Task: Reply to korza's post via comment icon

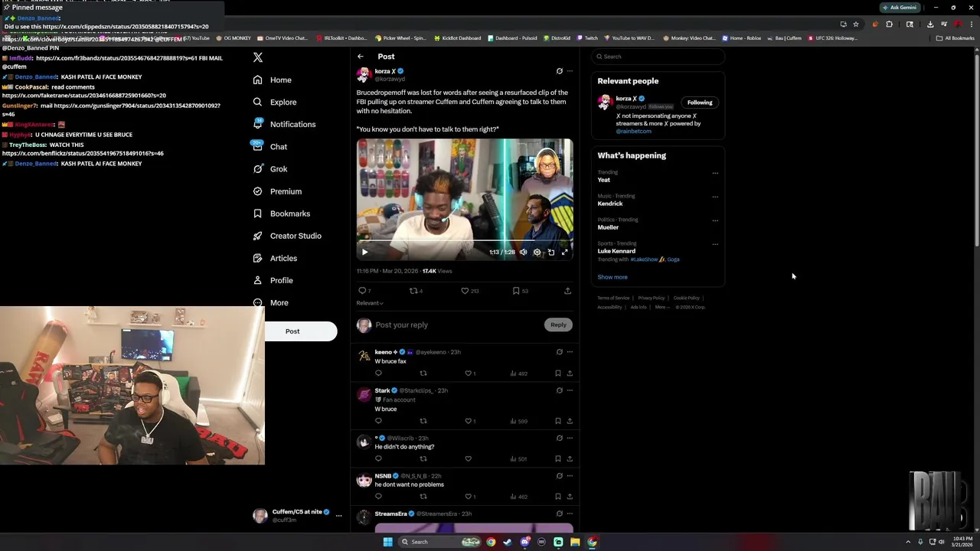Action: coord(363,291)
